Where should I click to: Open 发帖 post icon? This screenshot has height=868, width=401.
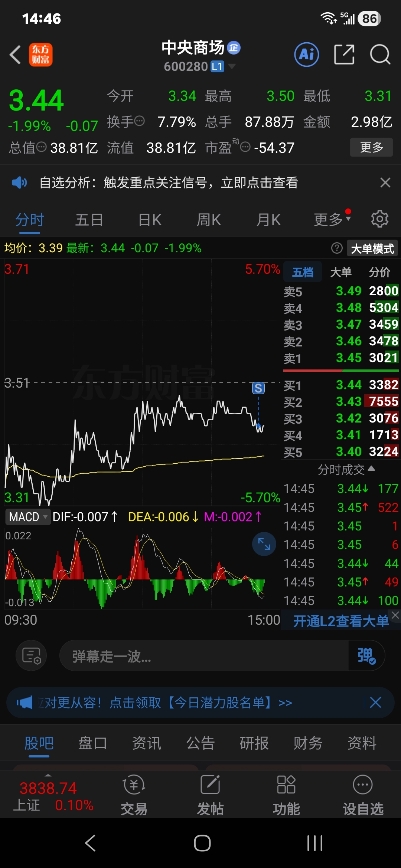click(x=210, y=795)
